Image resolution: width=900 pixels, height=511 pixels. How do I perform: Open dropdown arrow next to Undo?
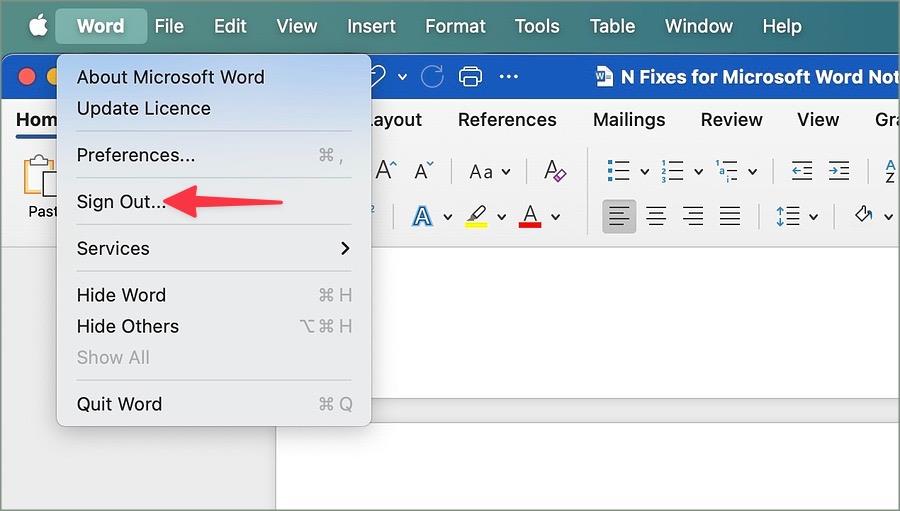pyautogui.click(x=402, y=76)
